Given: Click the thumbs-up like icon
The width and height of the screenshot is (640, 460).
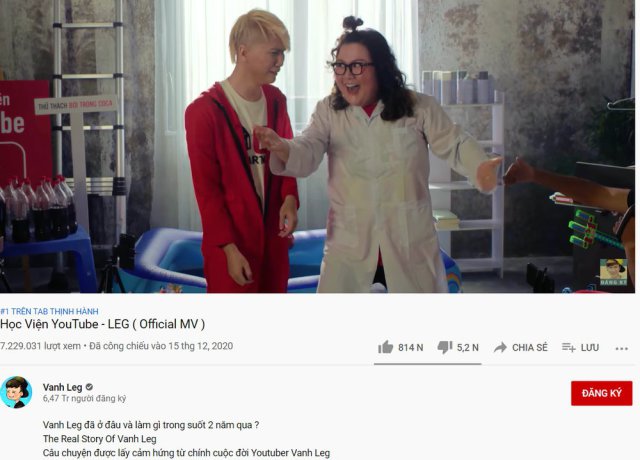Looking at the screenshot, I should tap(385, 347).
